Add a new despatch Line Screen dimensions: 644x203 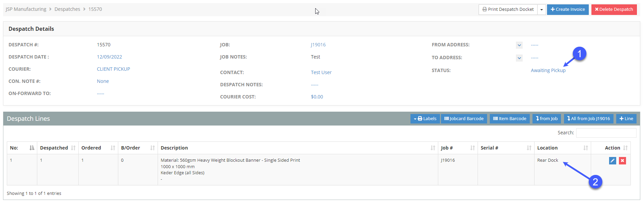coord(626,119)
